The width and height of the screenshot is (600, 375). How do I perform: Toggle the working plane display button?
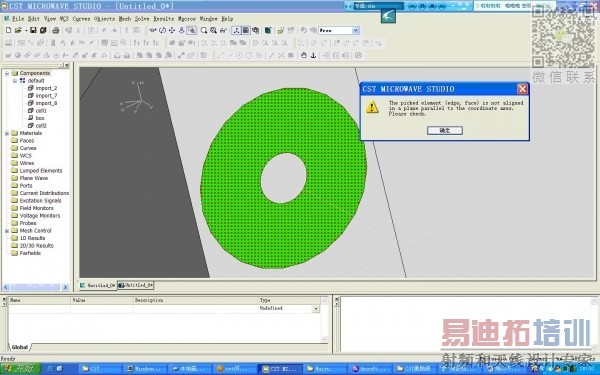click(246, 30)
